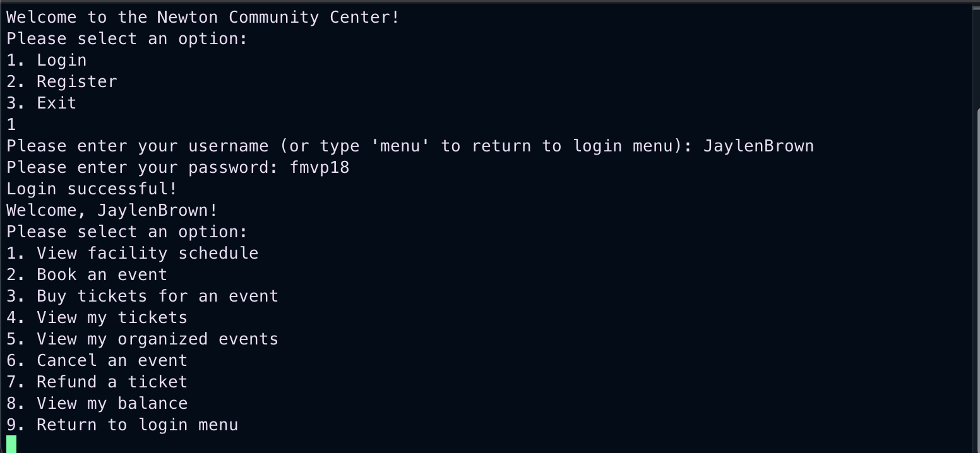Click the Newton Community Center welcome line
The image size is (980, 453).
pyautogui.click(x=203, y=18)
